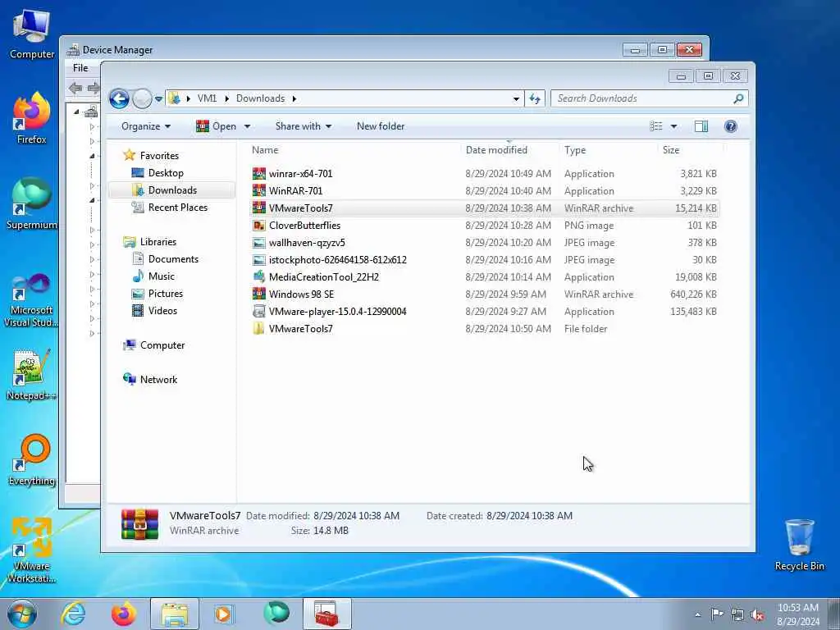
Task: Select the VMwareTools7 WinRAR archive icon
Action: tap(259, 208)
